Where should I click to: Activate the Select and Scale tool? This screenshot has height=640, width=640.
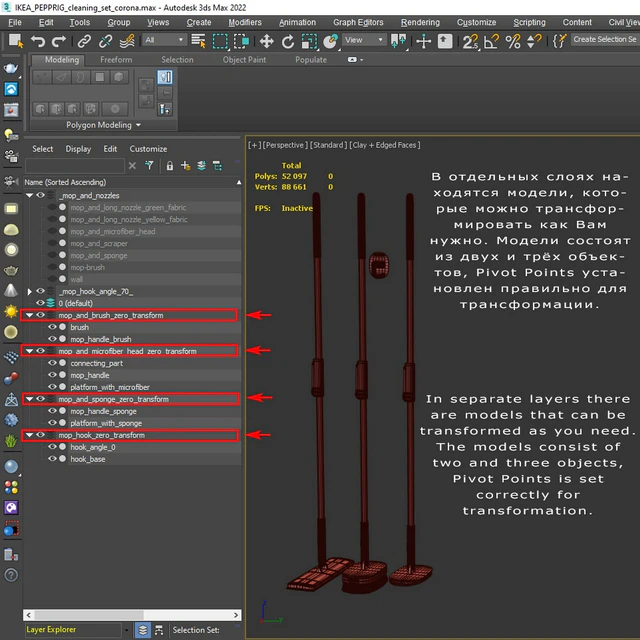[309, 41]
